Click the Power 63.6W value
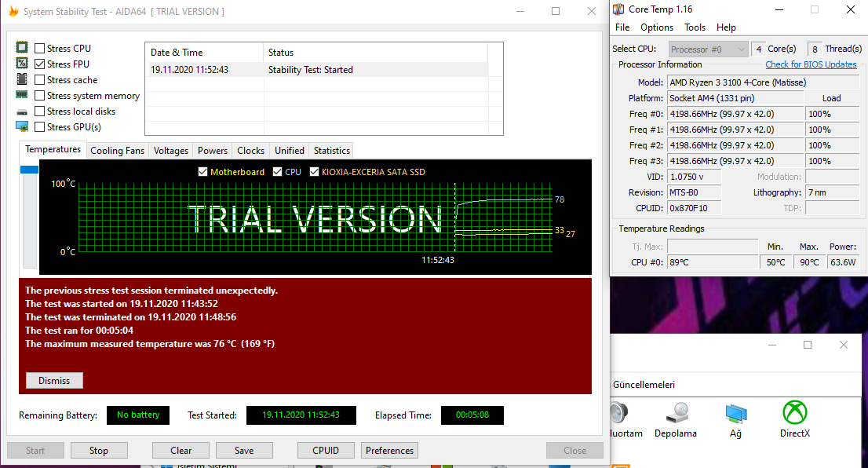The height and width of the screenshot is (468, 868). tap(843, 262)
